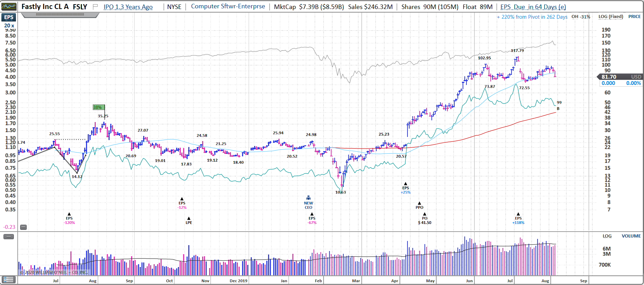Open the panel list icon at bottom-left

tap(8, 279)
